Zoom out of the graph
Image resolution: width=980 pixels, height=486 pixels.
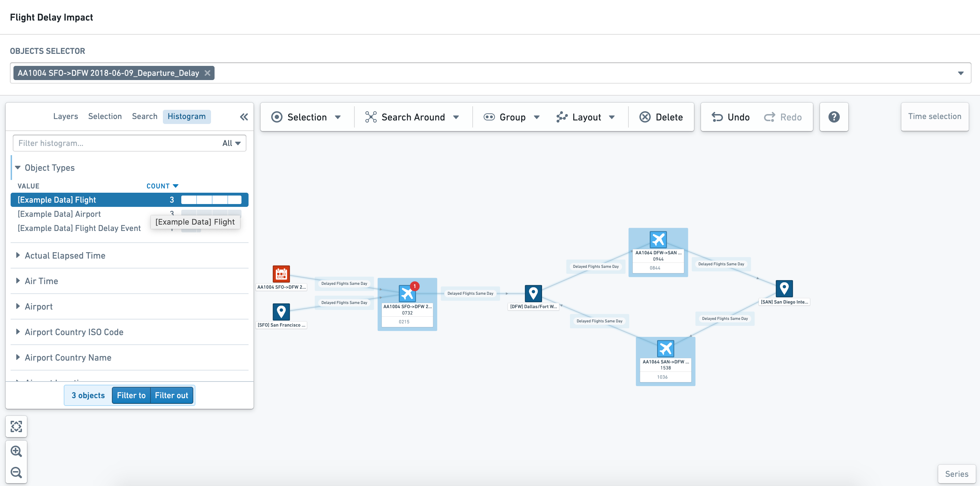click(x=16, y=472)
